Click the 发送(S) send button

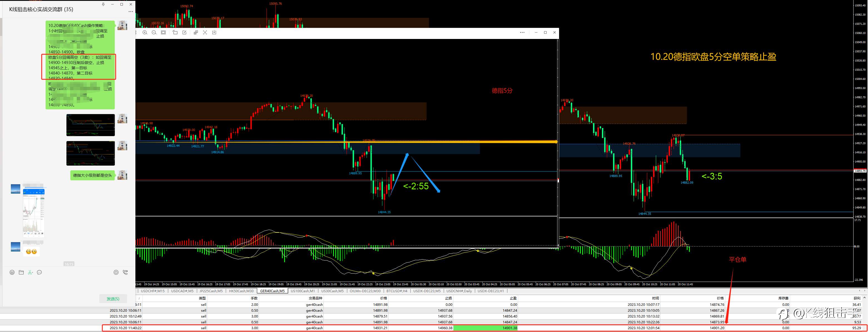(x=113, y=299)
